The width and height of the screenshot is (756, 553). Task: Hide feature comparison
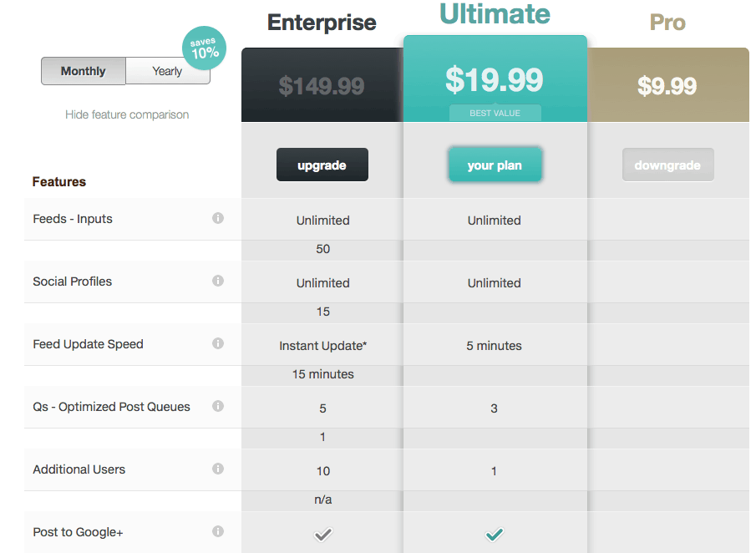coord(127,114)
